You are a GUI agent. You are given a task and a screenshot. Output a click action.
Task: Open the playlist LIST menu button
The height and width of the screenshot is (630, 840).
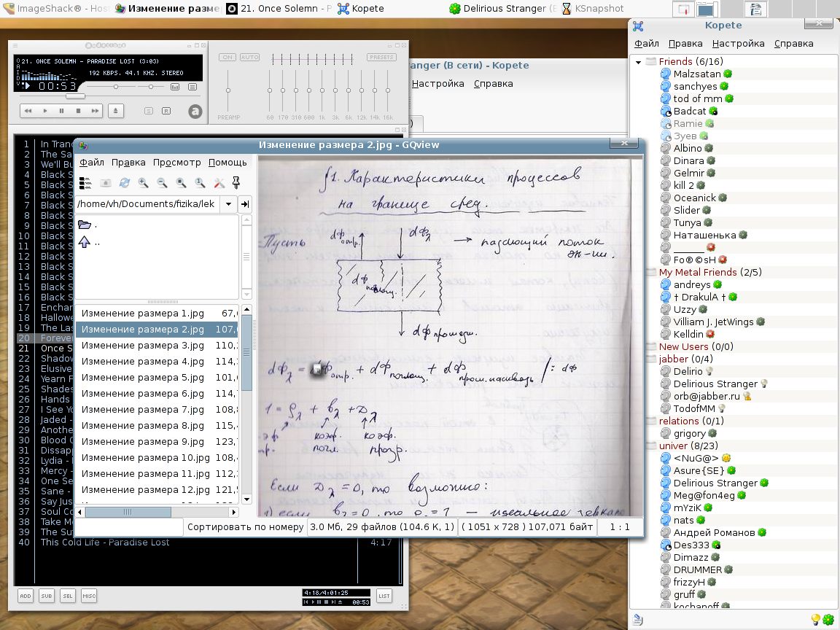pos(384,596)
